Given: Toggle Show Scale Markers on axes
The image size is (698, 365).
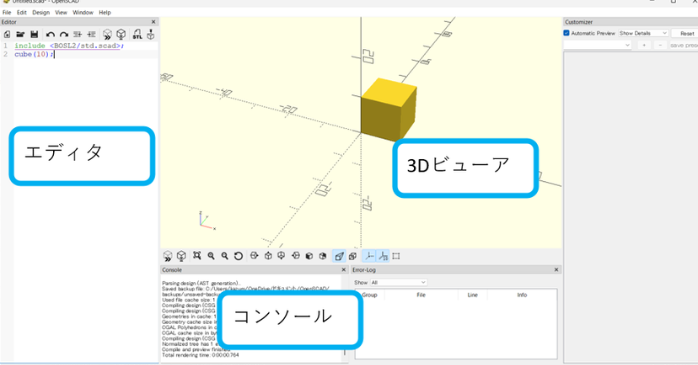Looking at the screenshot, I should click(x=383, y=256).
